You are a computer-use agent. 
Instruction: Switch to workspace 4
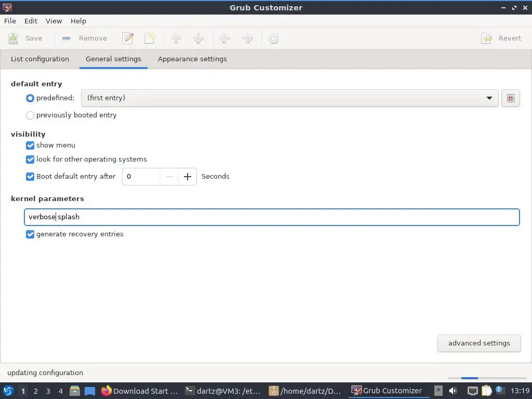pyautogui.click(x=60, y=391)
